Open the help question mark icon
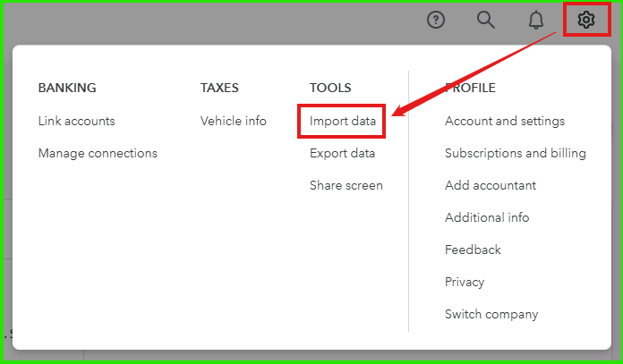 (x=435, y=20)
